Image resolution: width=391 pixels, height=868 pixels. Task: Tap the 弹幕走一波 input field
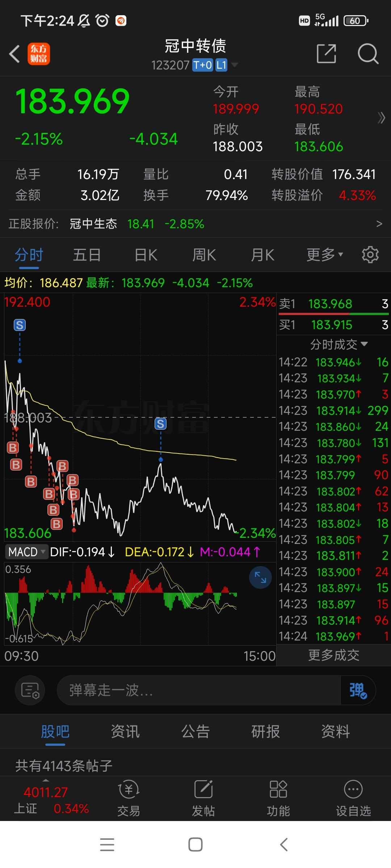click(x=199, y=690)
